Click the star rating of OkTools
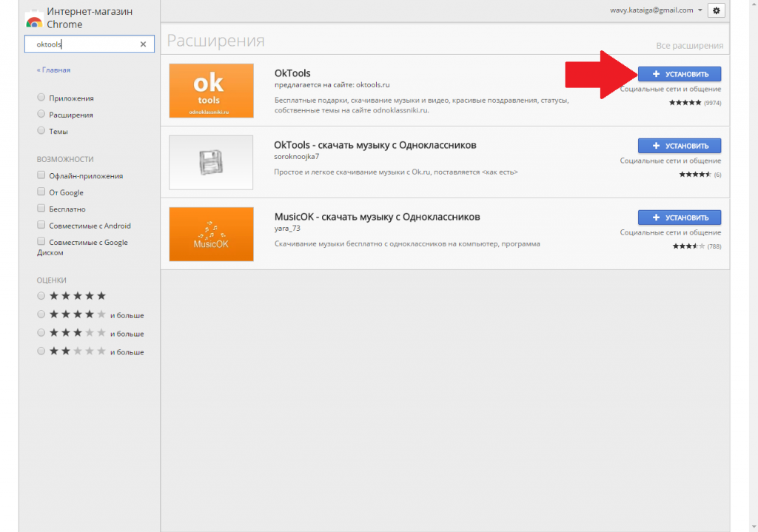758x532 pixels. coord(685,103)
